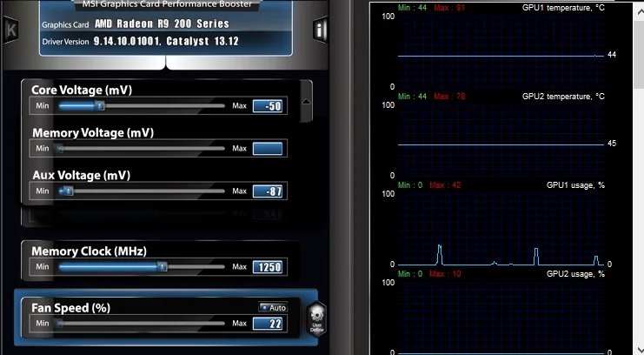Edit the Memory Clock value field 1250
This screenshot has height=355, width=644.
coord(268,267)
